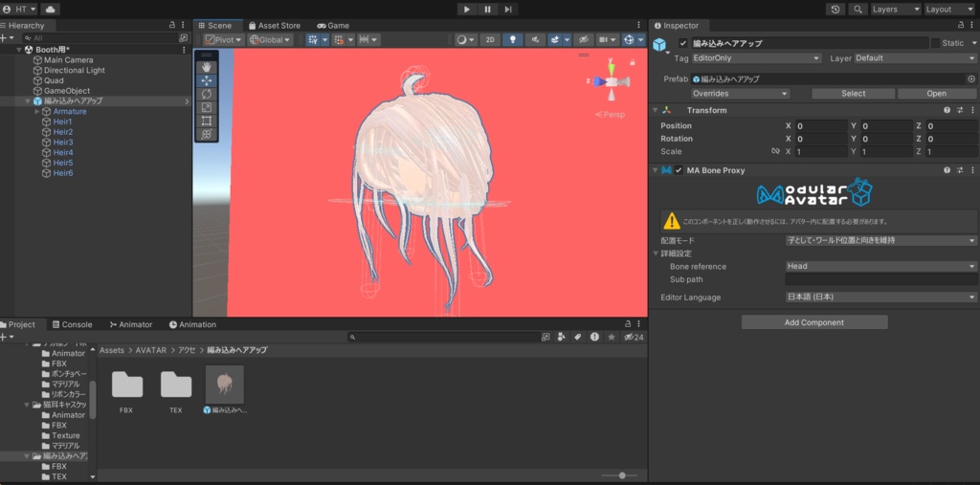Screen dimensions: 980x485
Task: Open the MA Bone Proxy help icon
Action: (947, 170)
